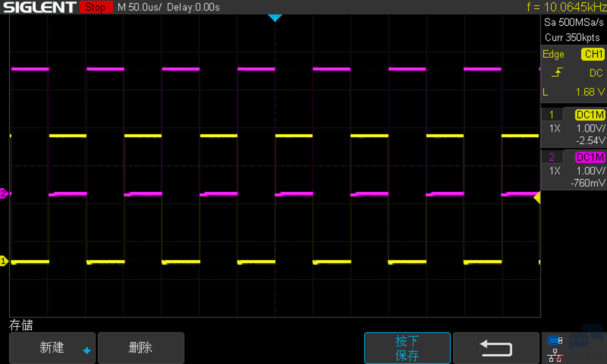Screen dimensions: 607x364
Task: Click the disconnected network status icon
Action: (555, 356)
